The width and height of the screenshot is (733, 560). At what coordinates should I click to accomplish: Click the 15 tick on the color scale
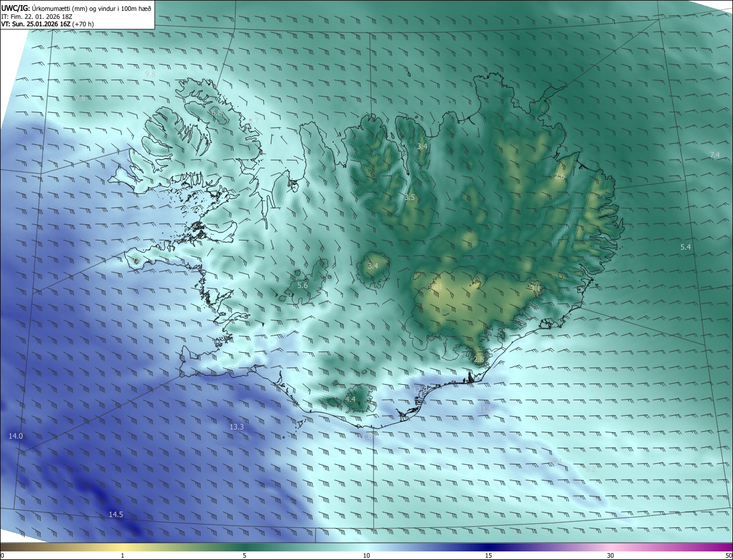(488, 555)
